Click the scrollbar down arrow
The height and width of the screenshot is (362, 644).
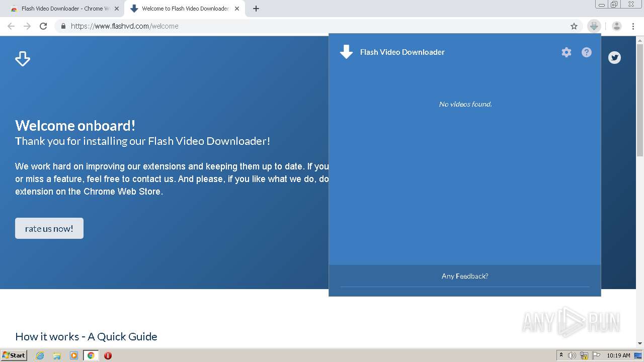[640, 343]
